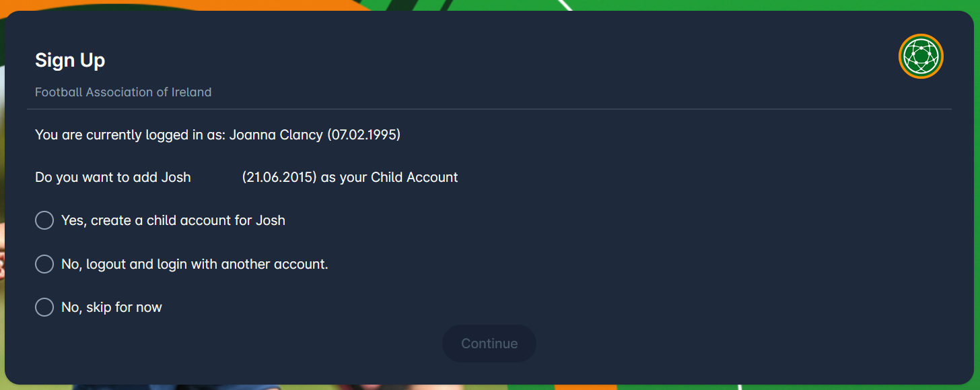This screenshot has width=980, height=390.
Task: Select the radio button to create Josh's child account
Action: point(44,220)
